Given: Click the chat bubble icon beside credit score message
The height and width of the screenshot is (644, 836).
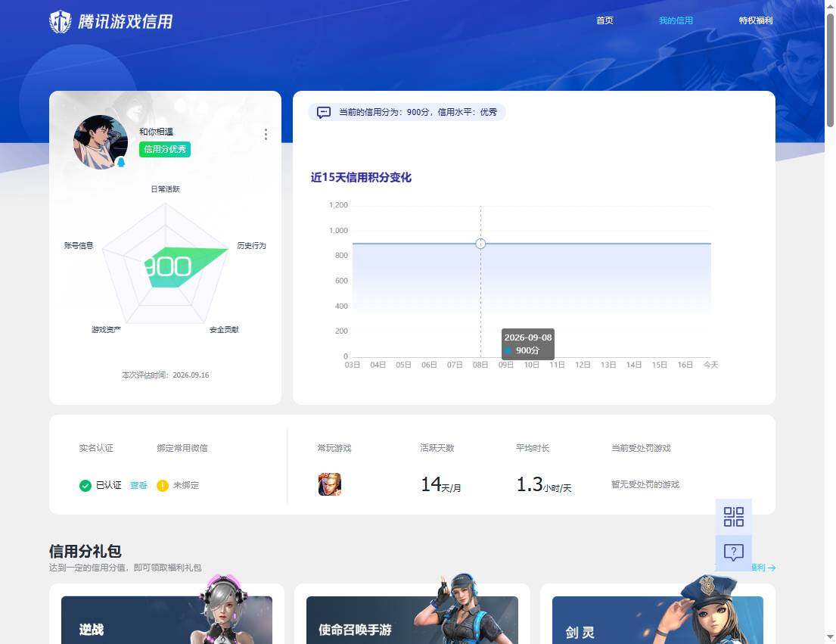Looking at the screenshot, I should coord(324,112).
